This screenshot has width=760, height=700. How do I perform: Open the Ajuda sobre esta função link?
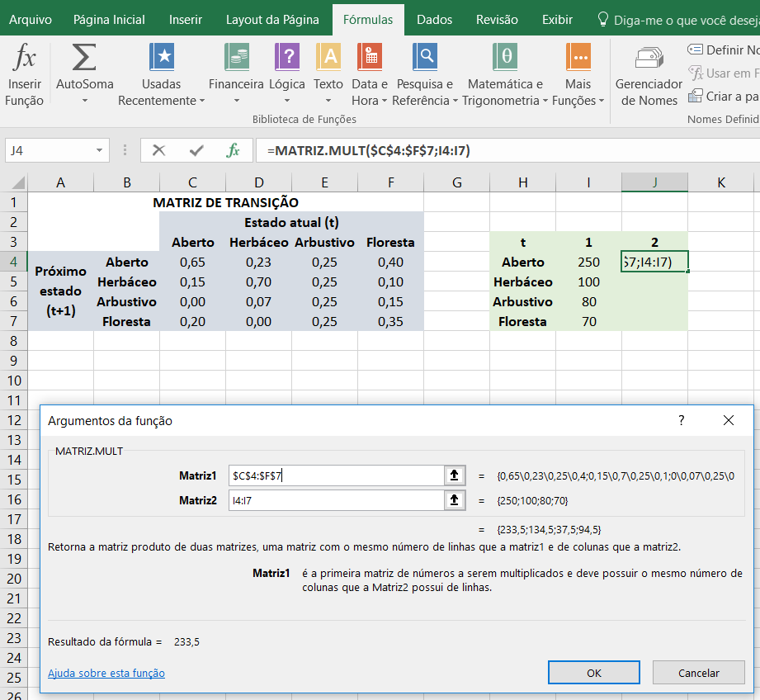click(106, 673)
